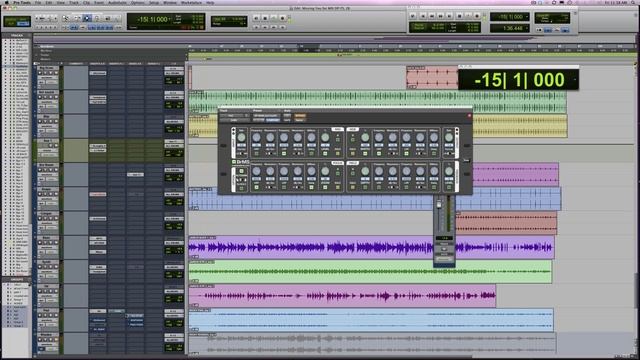Viewport: 640px width, 360px height.
Task: Open floating Transport main counter dropdown
Action: (527, 17)
